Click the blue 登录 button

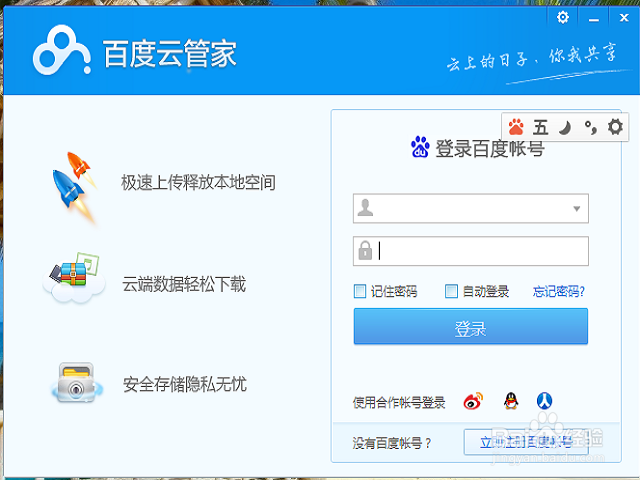tap(471, 327)
